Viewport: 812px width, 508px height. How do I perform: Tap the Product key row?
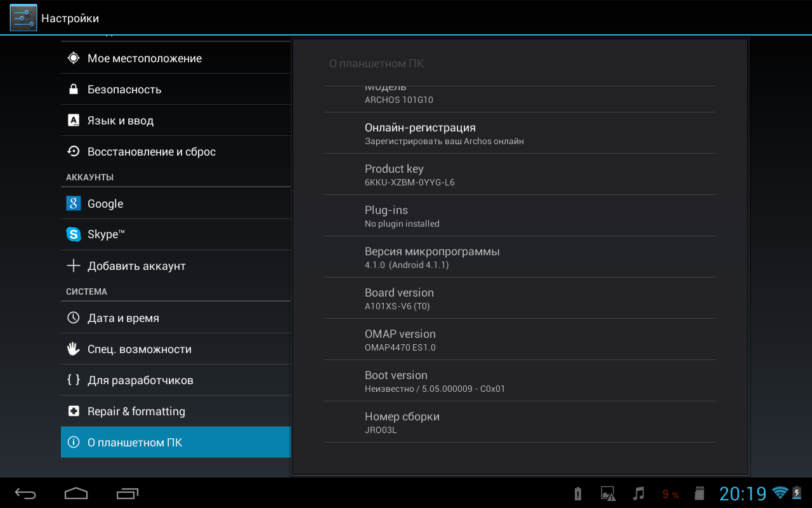[x=520, y=174]
